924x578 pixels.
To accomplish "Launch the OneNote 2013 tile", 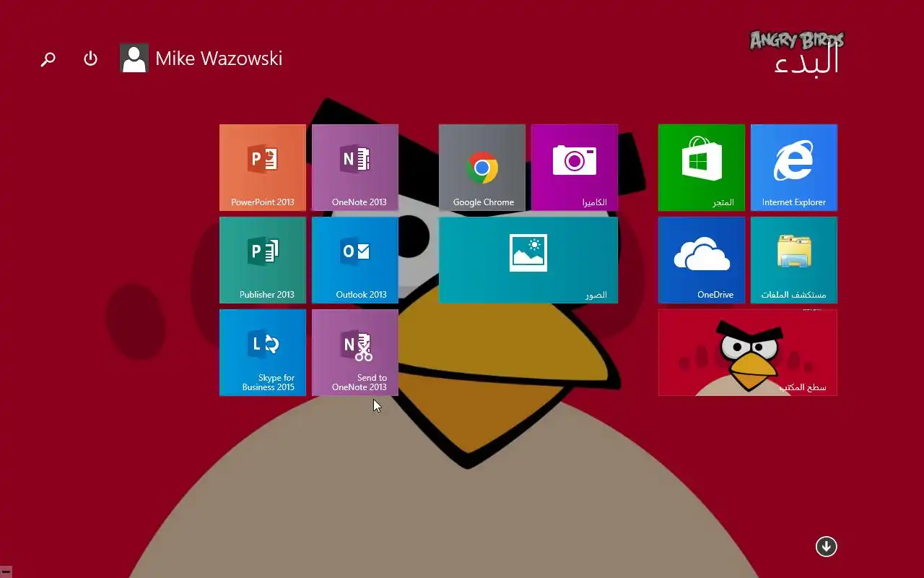I will [355, 168].
